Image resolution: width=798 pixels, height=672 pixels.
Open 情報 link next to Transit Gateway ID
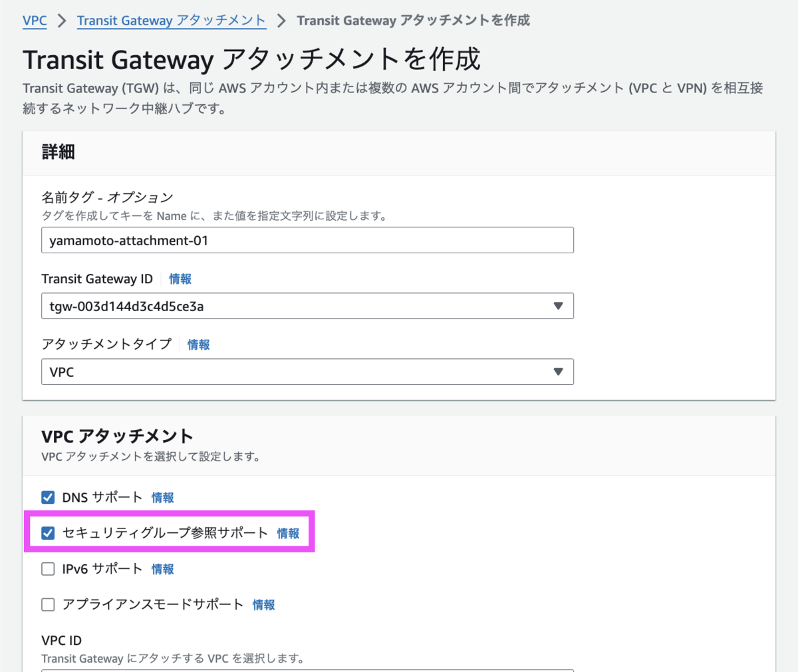click(180, 279)
